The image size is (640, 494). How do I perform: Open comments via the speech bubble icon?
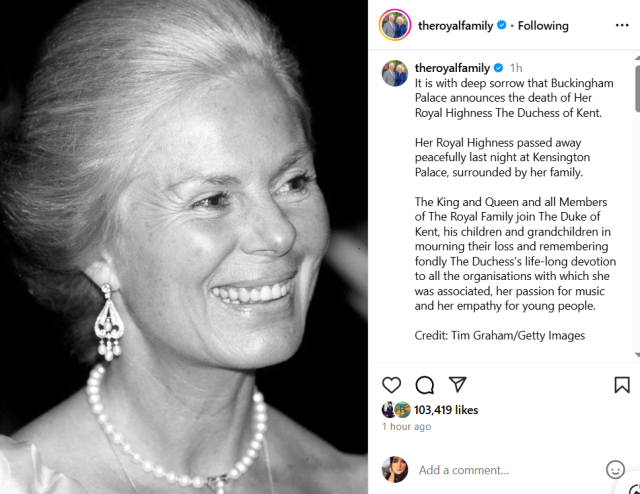tap(424, 385)
